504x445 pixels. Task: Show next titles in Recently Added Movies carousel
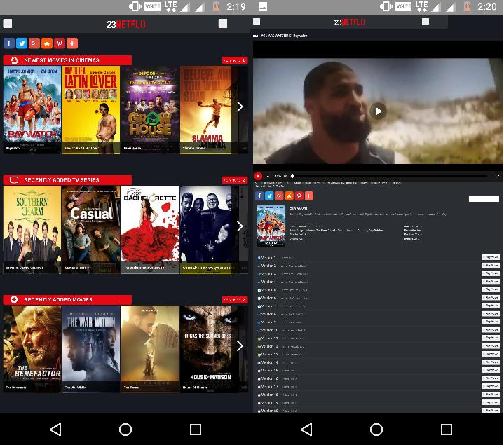(240, 346)
